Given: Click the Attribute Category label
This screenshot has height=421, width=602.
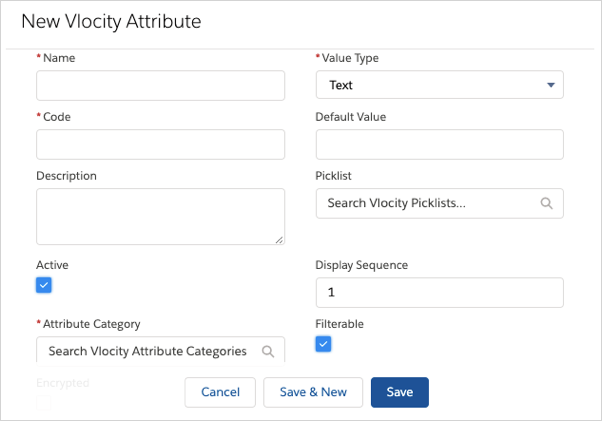Looking at the screenshot, I should (x=91, y=324).
